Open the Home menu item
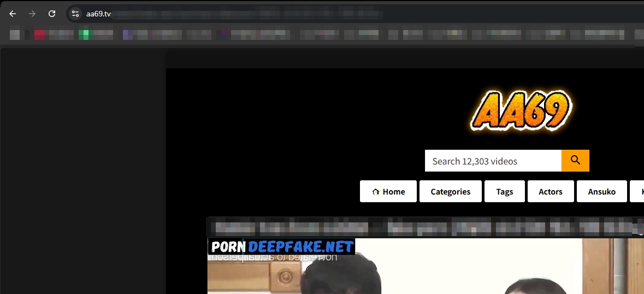644x294 pixels. (388, 191)
